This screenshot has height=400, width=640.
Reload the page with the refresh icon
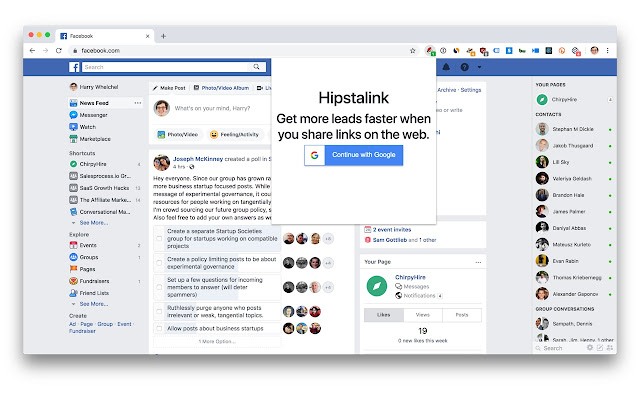[x=59, y=51]
